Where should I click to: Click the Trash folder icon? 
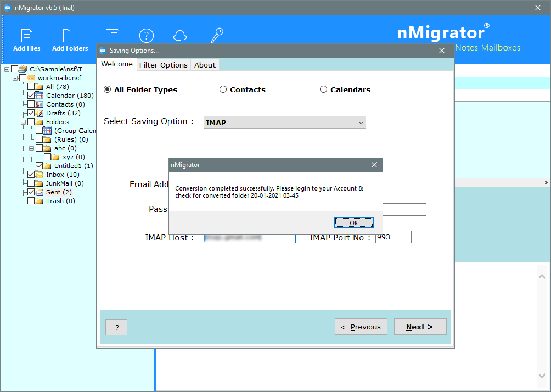(39, 201)
